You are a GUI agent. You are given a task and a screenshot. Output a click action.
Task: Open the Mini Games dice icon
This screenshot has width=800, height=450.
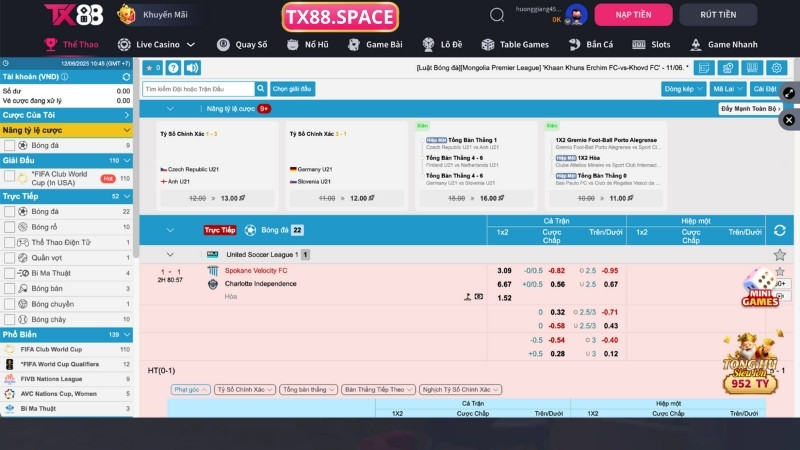coord(760,287)
